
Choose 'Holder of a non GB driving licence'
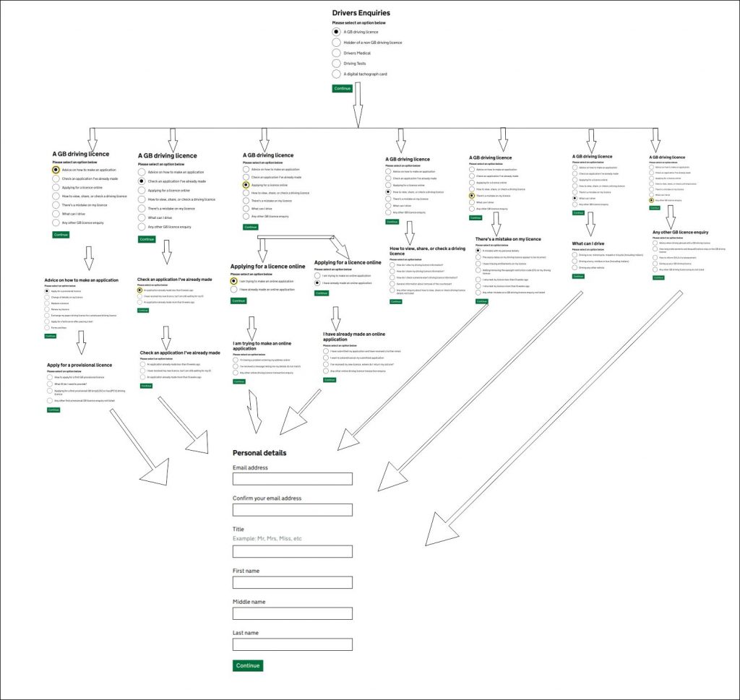(x=336, y=43)
